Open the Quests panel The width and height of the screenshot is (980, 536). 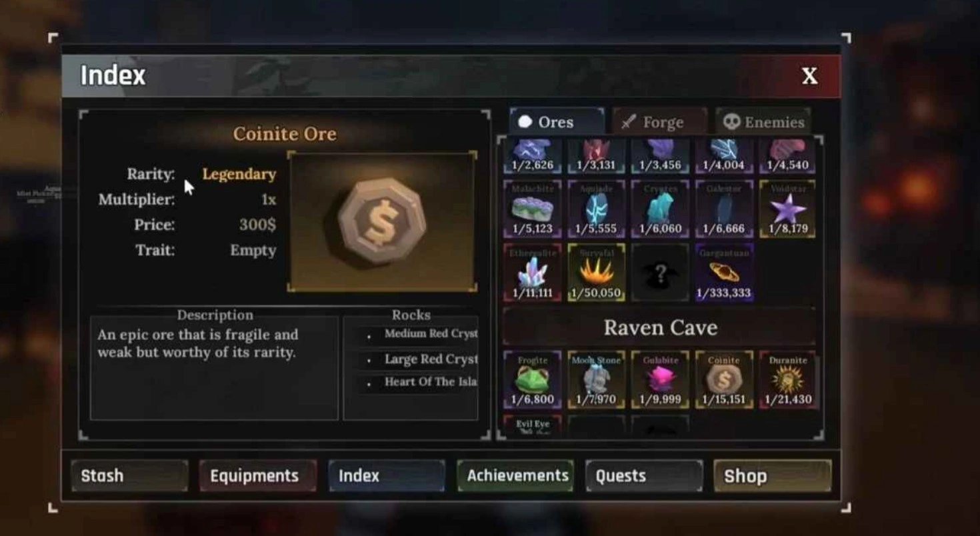click(644, 476)
